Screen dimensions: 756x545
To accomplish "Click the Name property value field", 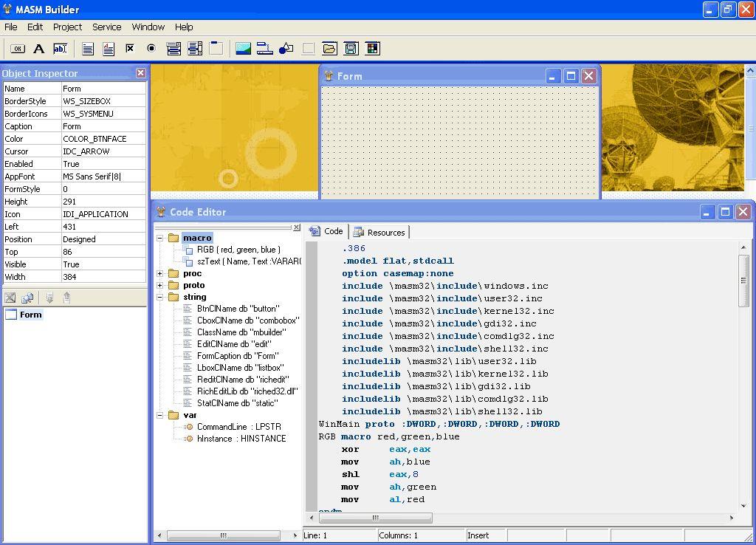I will point(103,89).
